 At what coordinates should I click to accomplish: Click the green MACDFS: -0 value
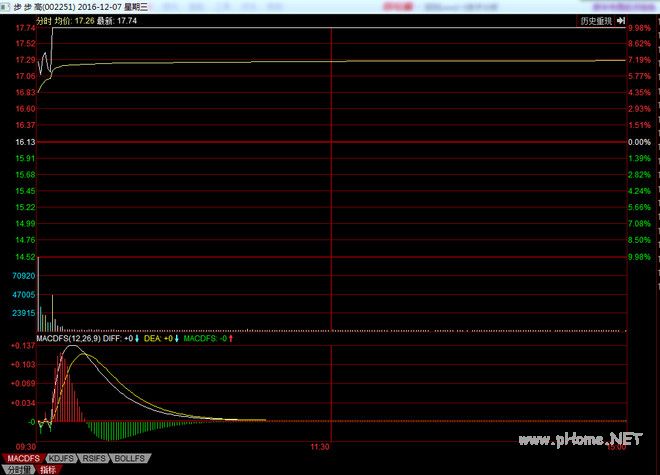point(205,339)
